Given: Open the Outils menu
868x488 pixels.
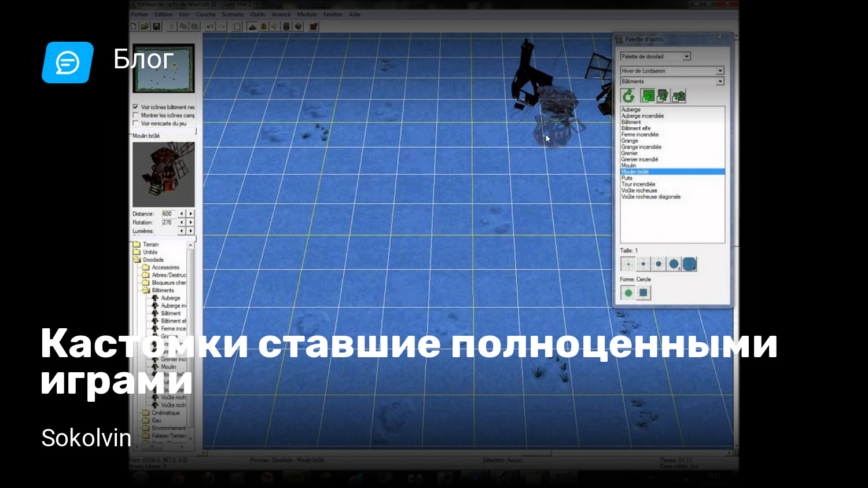Looking at the screenshot, I should coord(258,14).
